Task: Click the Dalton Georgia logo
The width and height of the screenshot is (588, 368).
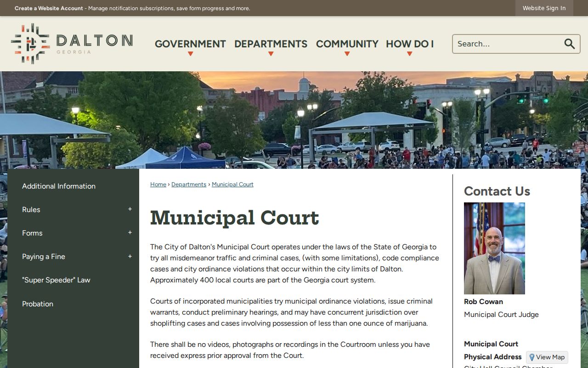Action: (x=72, y=44)
